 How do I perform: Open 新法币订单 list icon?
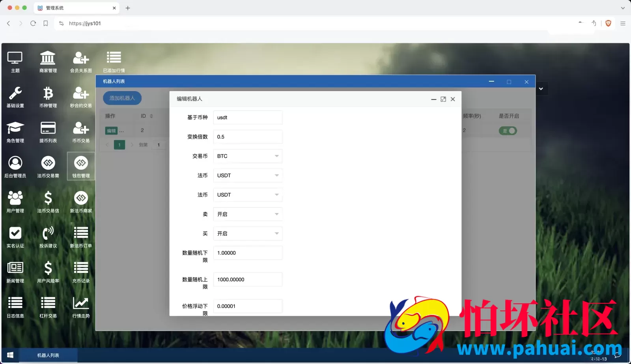(x=81, y=237)
